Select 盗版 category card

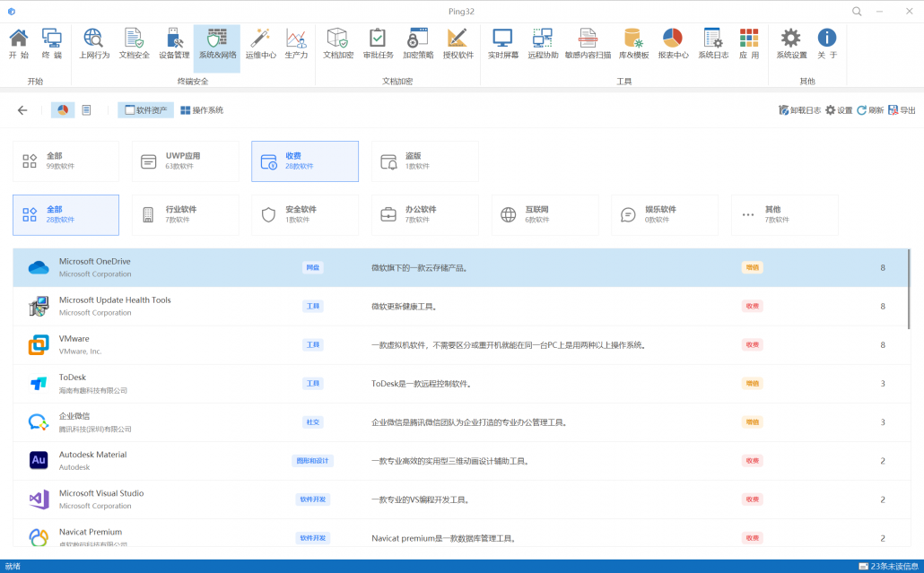425,161
